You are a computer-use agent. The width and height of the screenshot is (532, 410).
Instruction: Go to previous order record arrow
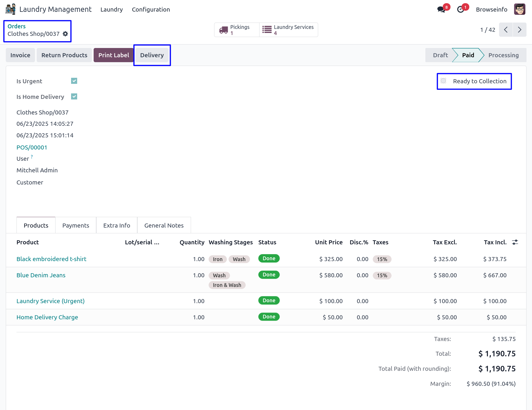(506, 30)
